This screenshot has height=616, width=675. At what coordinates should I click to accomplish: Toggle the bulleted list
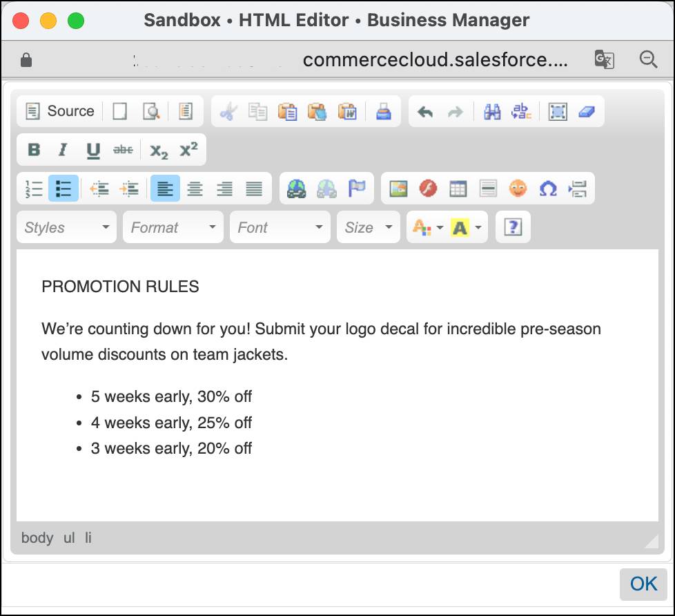tap(63, 189)
